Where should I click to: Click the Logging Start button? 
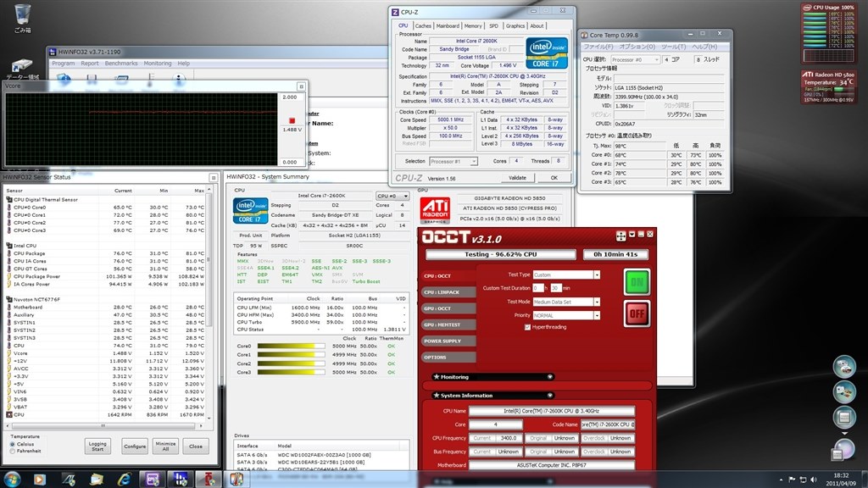97,446
